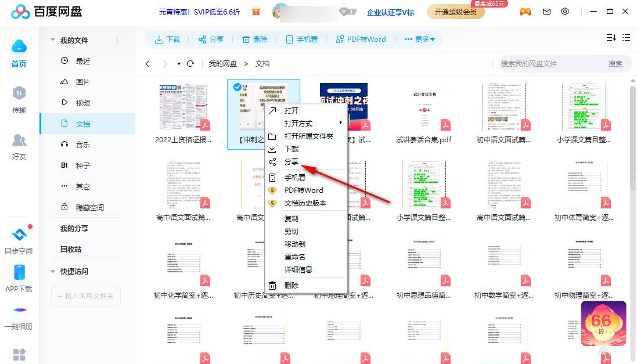Screen dimensions: 637x364
Task: Open the navigation history dropdown arrow
Action: pos(179,64)
